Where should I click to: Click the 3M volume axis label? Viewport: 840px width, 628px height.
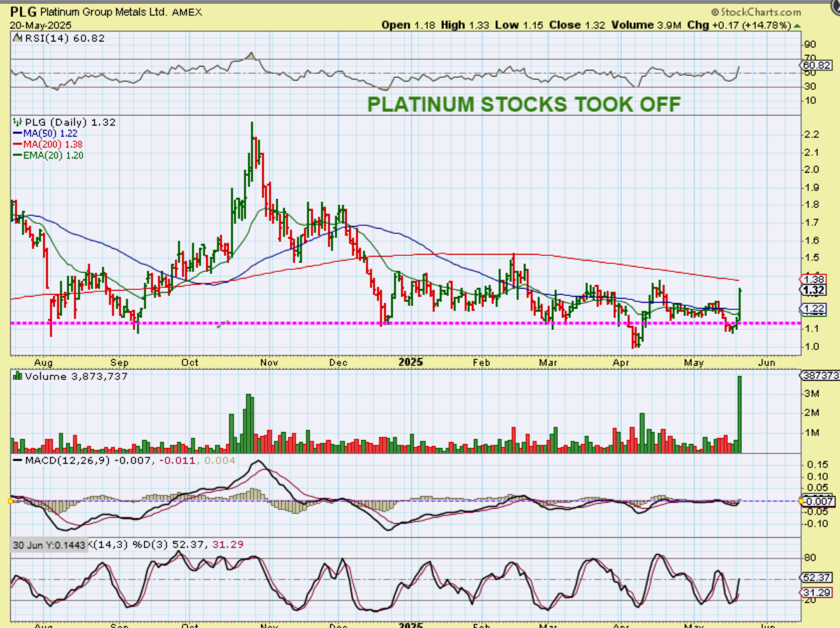point(812,394)
